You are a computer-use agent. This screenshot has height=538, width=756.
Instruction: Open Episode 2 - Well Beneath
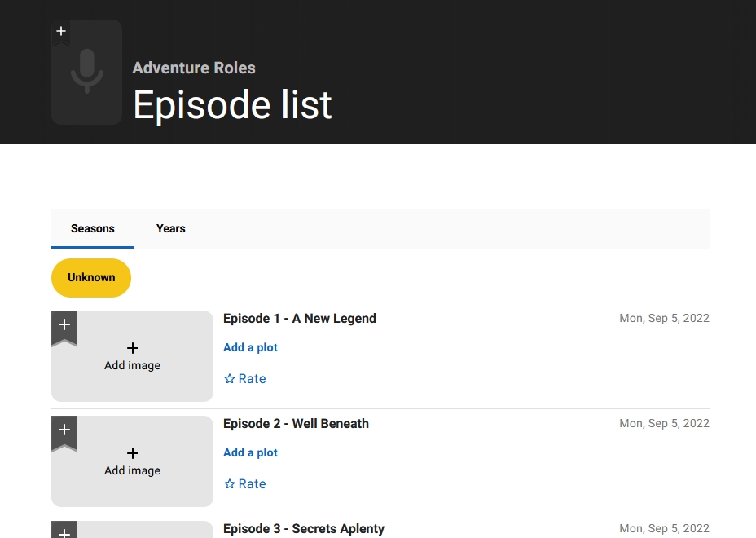296,424
